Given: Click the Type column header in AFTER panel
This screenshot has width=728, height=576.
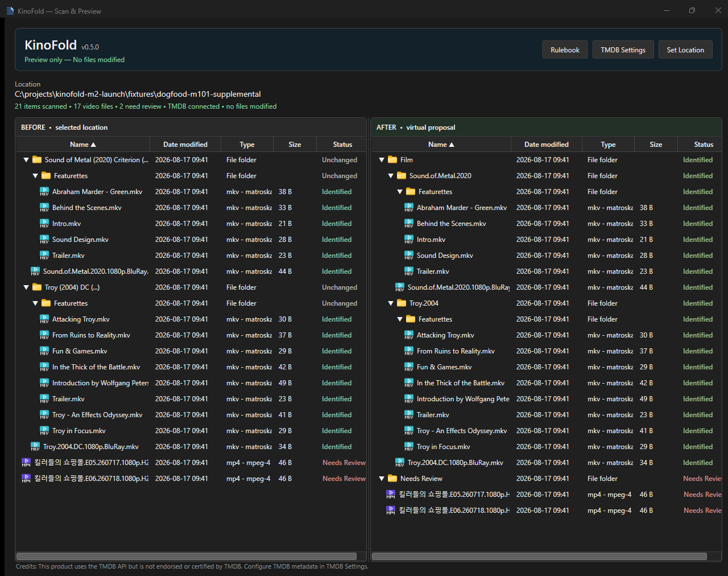Looking at the screenshot, I should [608, 145].
